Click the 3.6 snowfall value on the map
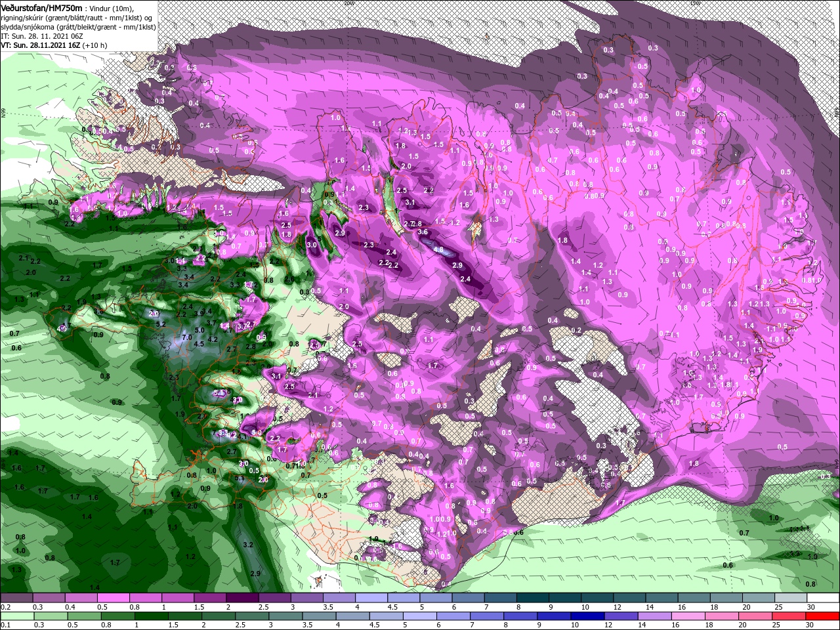The height and width of the screenshot is (630, 840). pyautogui.click(x=423, y=232)
